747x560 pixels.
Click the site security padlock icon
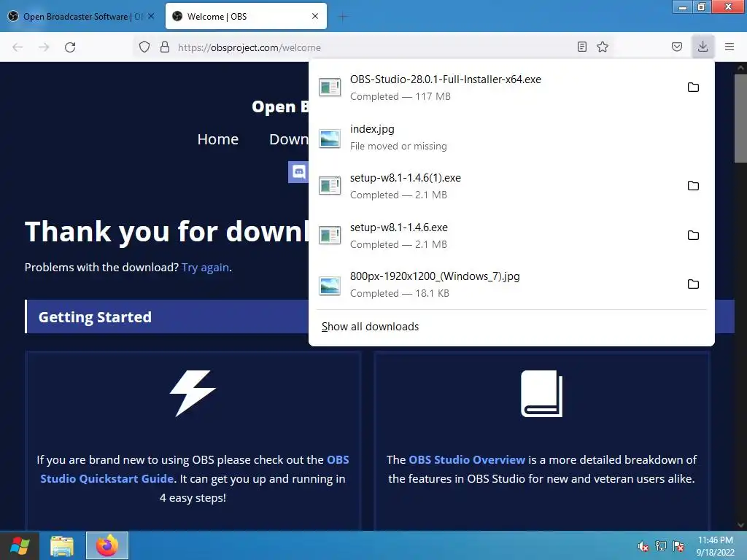pos(165,47)
